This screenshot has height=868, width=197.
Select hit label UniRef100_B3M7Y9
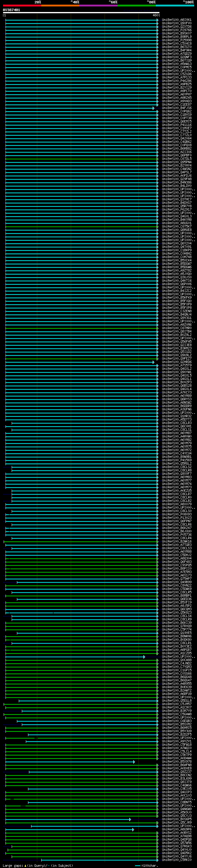pos(176,711)
